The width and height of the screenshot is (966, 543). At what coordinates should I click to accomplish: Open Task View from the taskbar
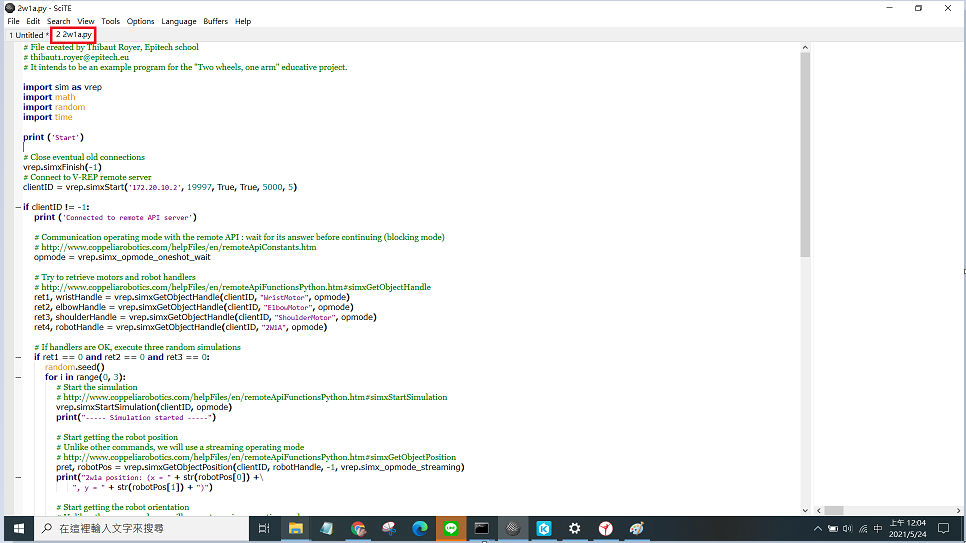coord(264,528)
